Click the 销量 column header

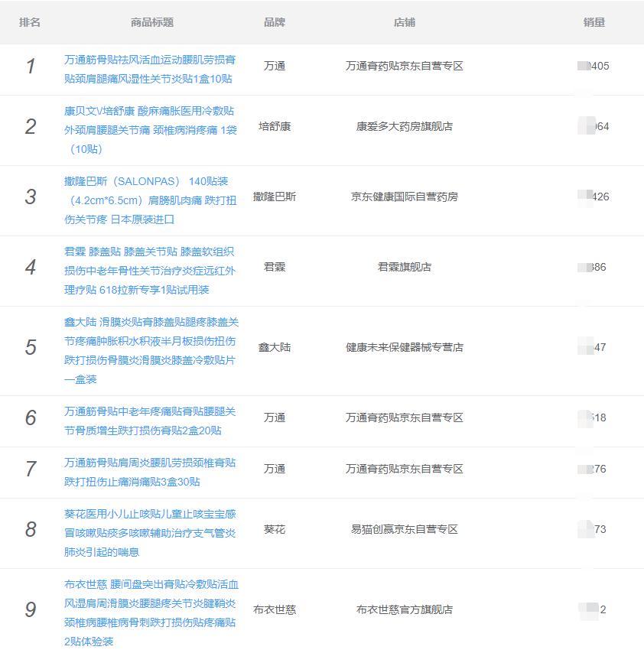(x=594, y=22)
